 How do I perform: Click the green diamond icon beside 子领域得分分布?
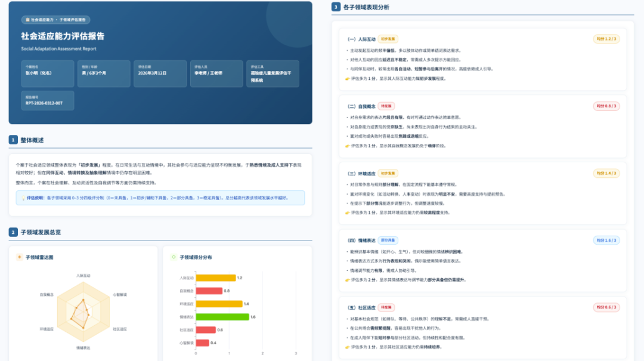[x=174, y=257]
